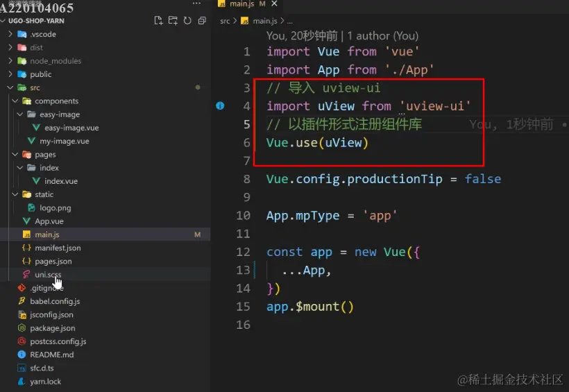This screenshot has width=569, height=392.
Task: Open uni.scss file
Action: (48, 275)
